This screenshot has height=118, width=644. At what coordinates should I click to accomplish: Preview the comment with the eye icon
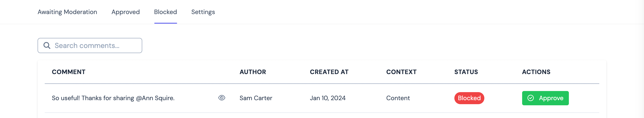(222, 98)
